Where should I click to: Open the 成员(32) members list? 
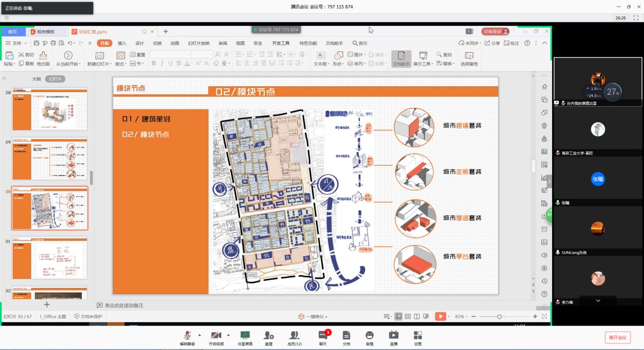click(x=294, y=336)
